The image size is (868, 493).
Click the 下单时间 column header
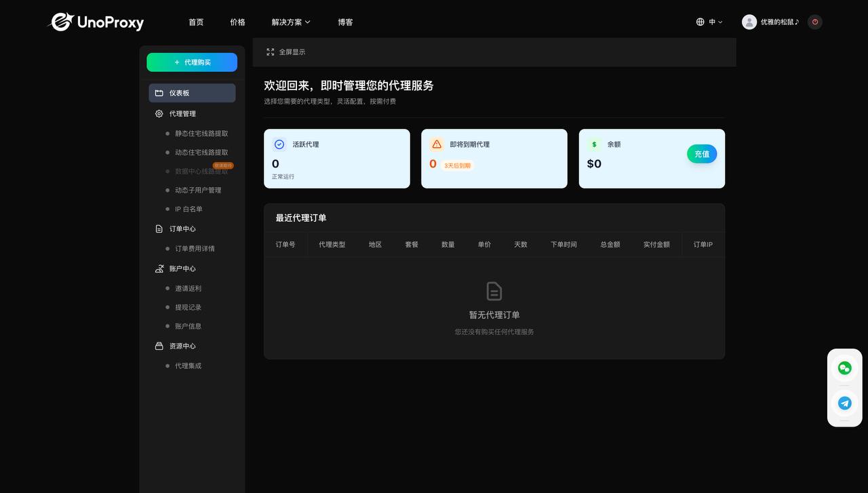click(x=564, y=245)
